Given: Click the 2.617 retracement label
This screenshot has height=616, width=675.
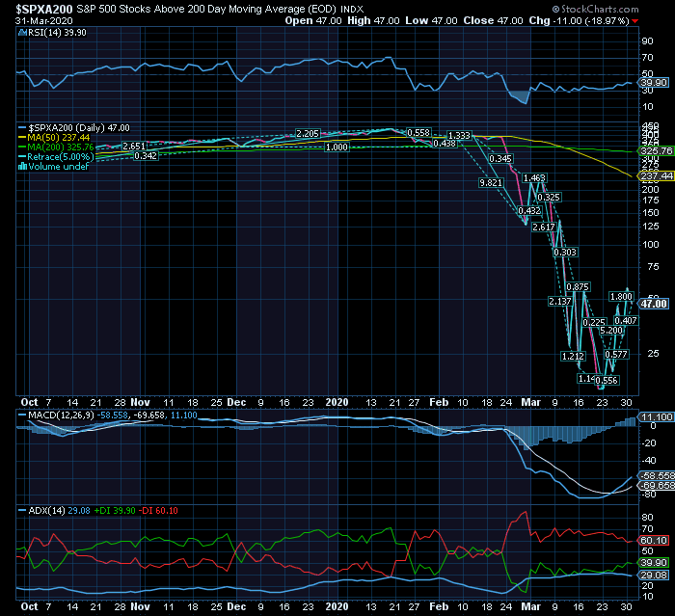Looking at the screenshot, I should [x=544, y=227].
